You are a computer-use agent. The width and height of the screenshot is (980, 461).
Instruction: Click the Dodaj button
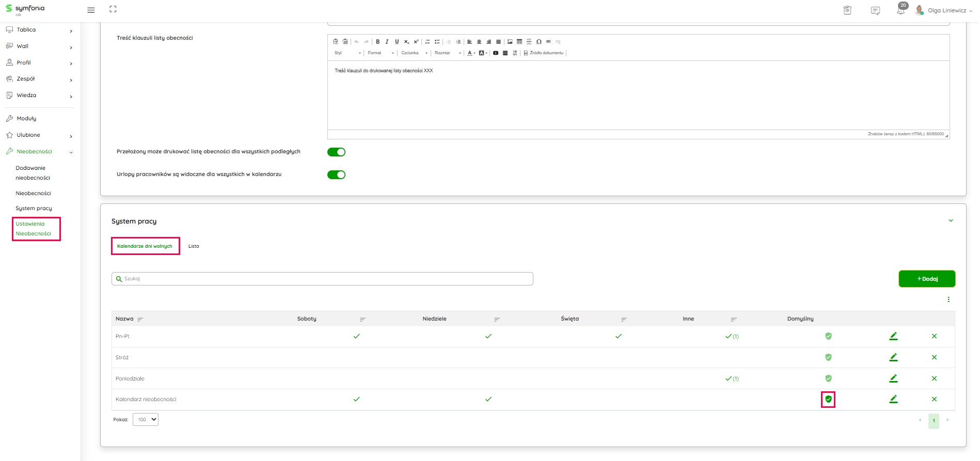pos(927,279)
